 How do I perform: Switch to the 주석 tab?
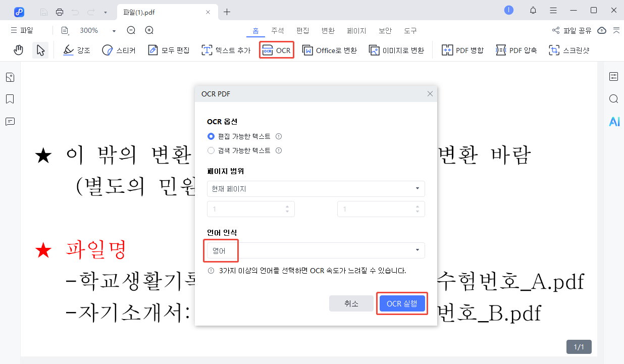tap(278, 30)
